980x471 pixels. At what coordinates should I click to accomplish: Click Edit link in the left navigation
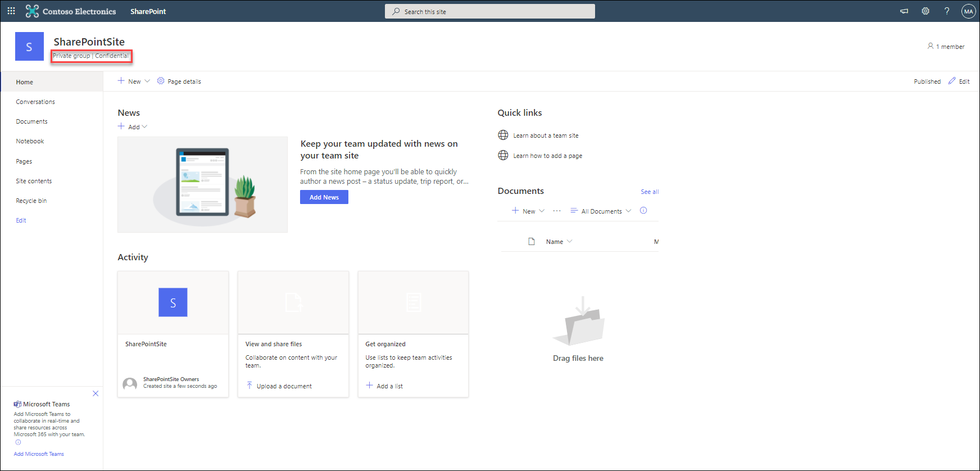click(21, 220)
